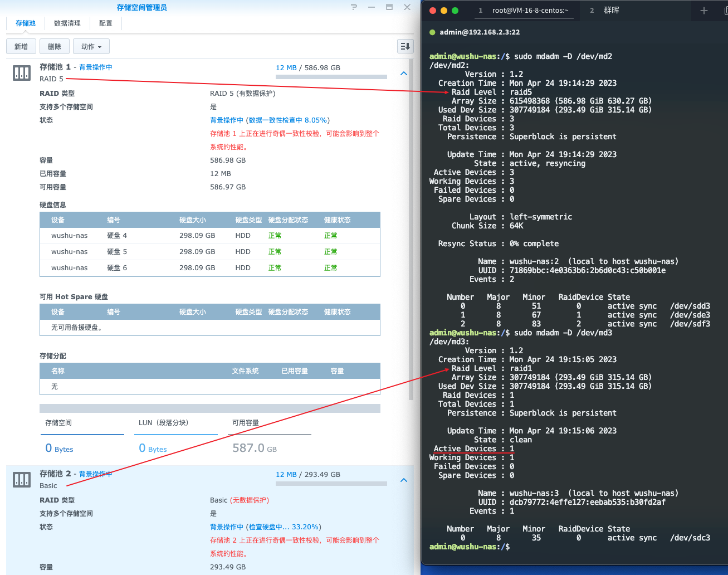Select the 硬盘 4 row
The image size is (728, 575).
click(210, 236)
